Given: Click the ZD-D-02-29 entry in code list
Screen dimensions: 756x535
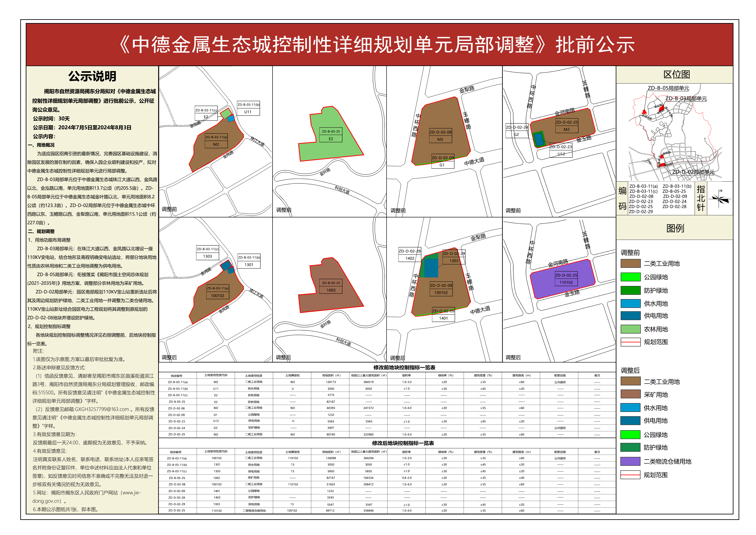Looking at the screenshot, I should (x=640, y=212).
